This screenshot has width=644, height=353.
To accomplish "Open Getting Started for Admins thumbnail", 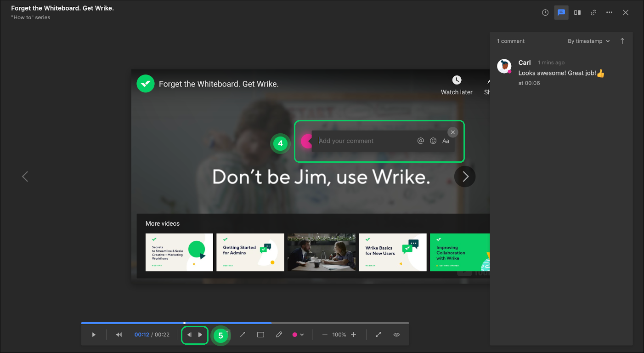I will [x=250, y=252].
